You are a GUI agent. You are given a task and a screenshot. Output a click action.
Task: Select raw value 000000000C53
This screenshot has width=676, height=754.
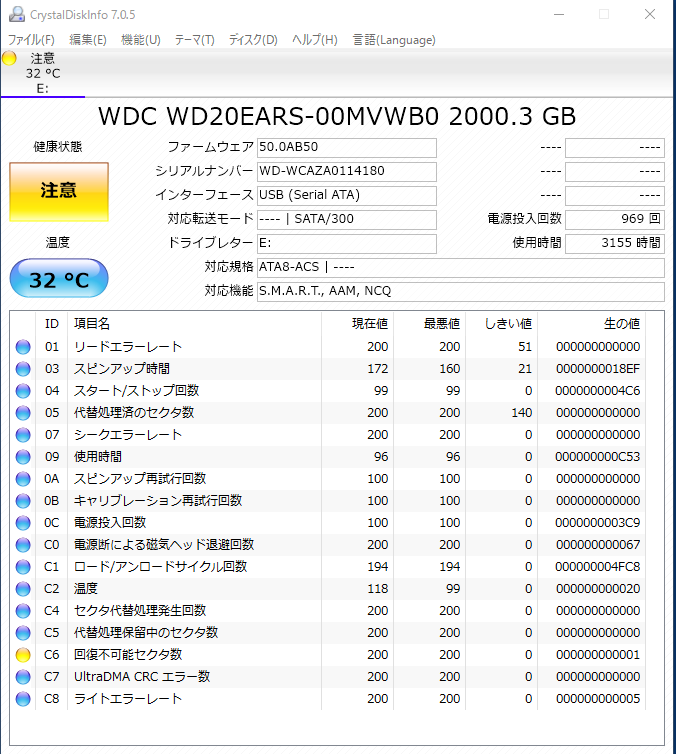(x=598, y=457)
